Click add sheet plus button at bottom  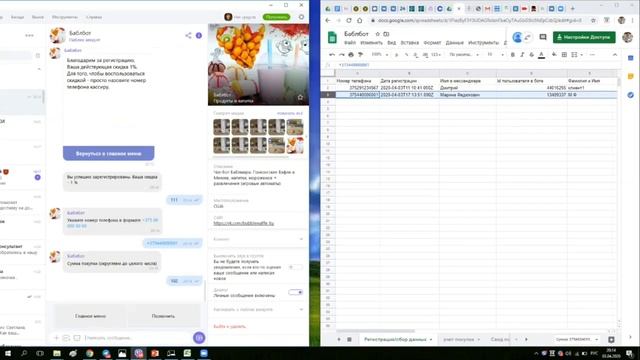[339, 339]
